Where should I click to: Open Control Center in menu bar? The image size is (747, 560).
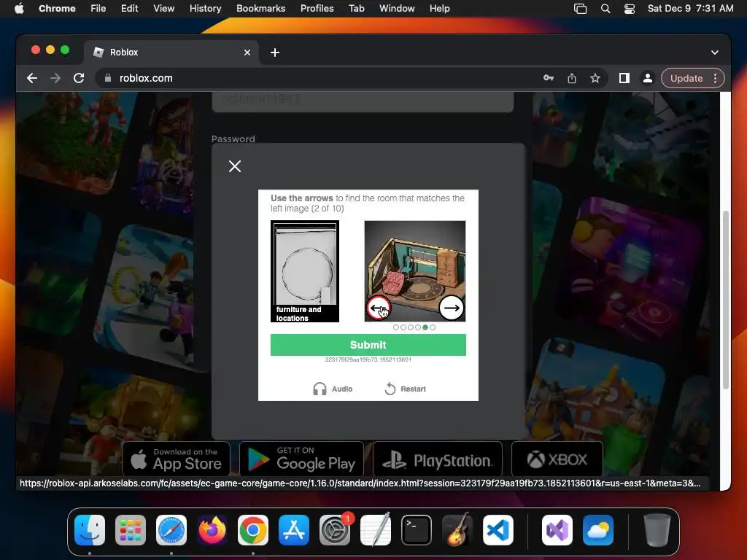[x=630, y=9]
